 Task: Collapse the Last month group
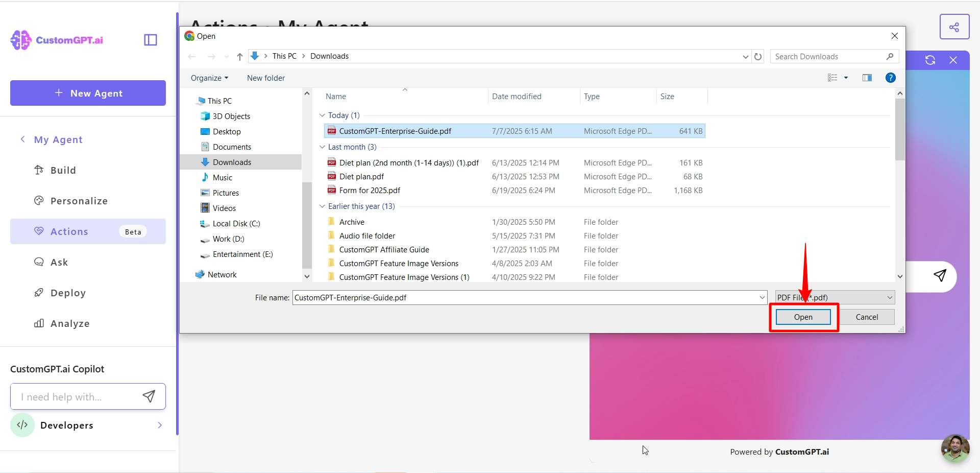322,147
